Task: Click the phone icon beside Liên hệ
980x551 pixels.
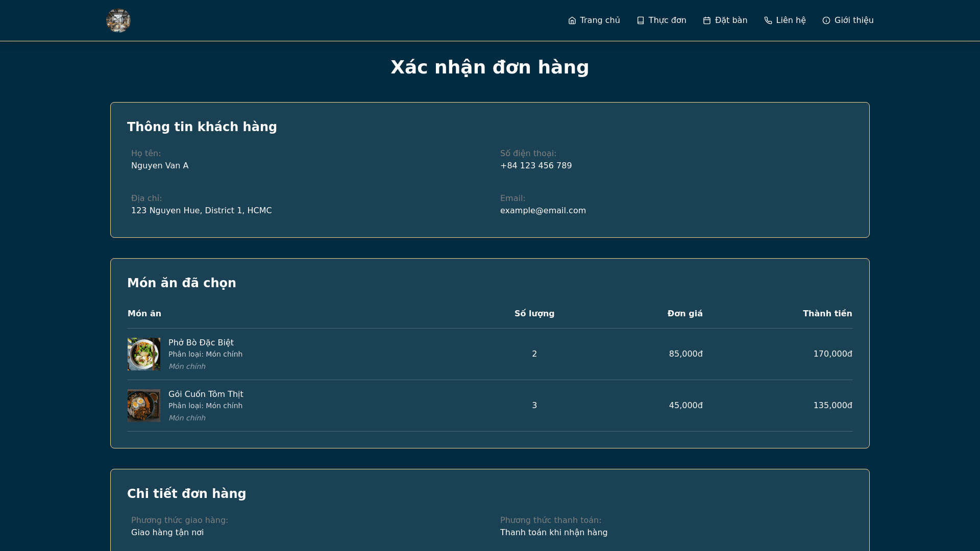Action: click(x=768, y=20)
